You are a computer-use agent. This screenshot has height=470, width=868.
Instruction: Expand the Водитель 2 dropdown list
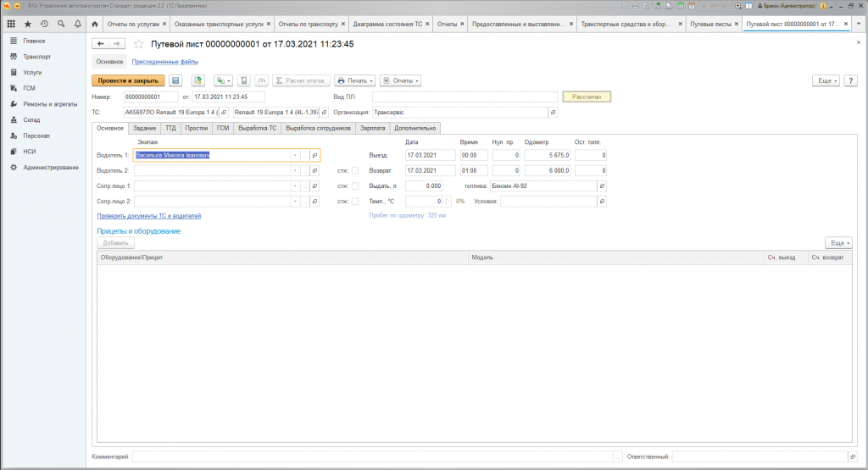pos(295,171)
